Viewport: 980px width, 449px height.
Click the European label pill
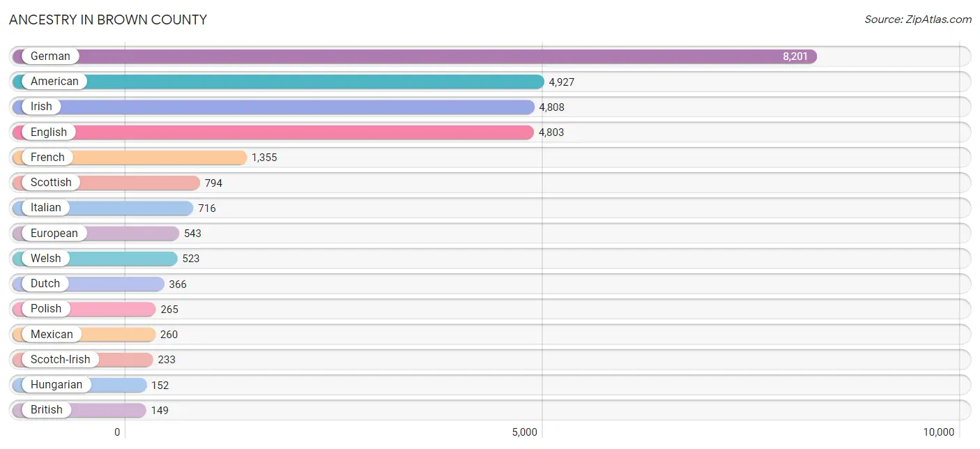(54, 233)
